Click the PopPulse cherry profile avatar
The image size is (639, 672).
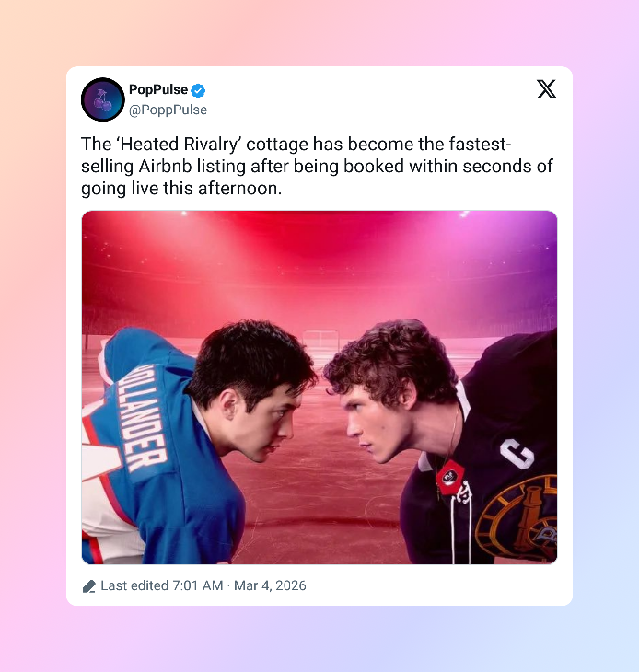point(103,99)
